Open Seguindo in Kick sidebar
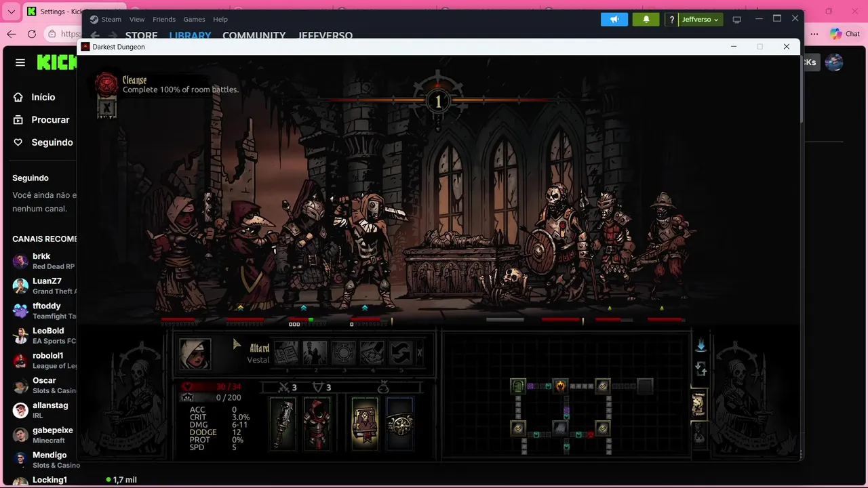Image resolution: width=868 pixels, height=488 pixels. (43, 142)
